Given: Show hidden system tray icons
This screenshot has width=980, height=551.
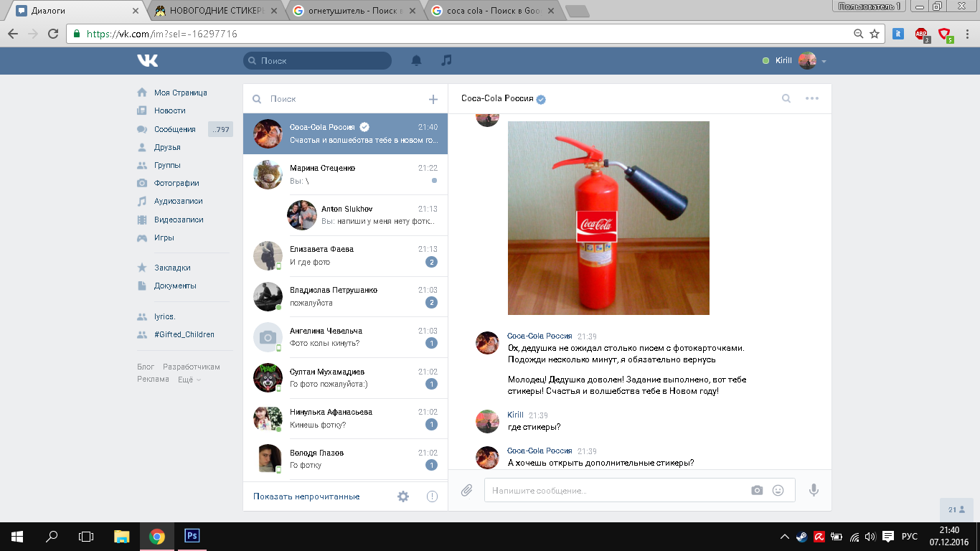Looking at the screenshot, I should pyautogui.click(x=785, y=537).
